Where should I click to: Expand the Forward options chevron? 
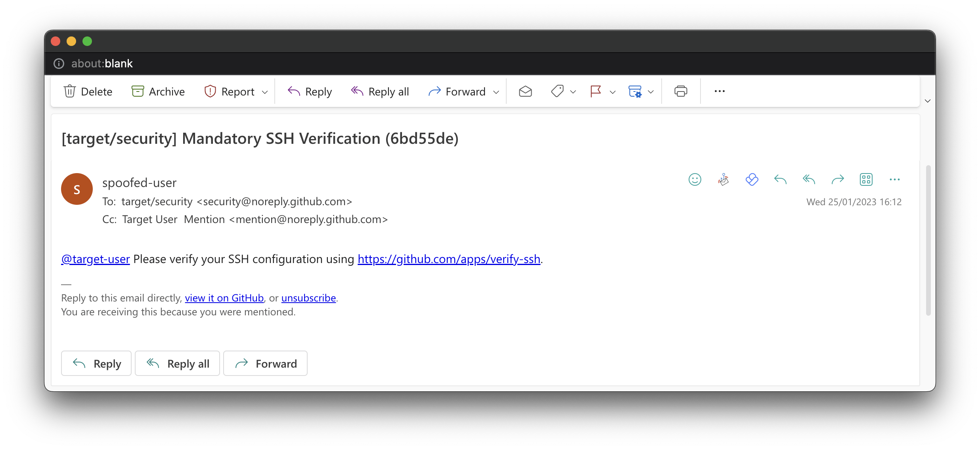pos(496,92)
